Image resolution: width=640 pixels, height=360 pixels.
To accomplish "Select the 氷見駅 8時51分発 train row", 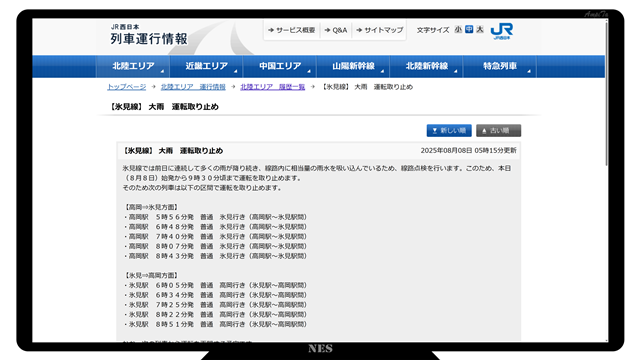I will [215, 324].
